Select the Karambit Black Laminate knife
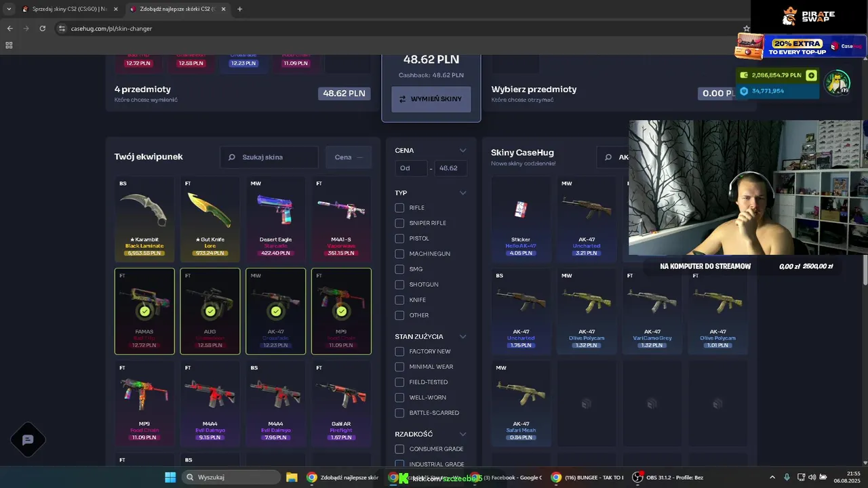The image size is (868, 488). click(144, 219)
